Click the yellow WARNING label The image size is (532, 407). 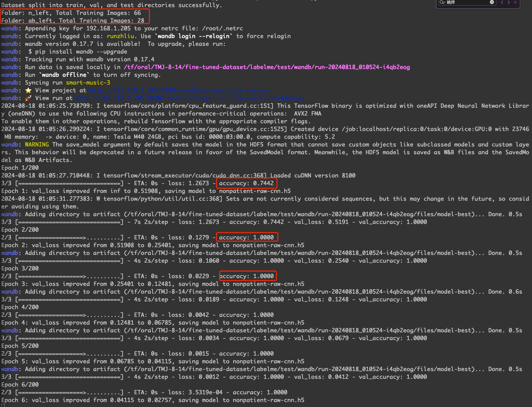[37, 145]
